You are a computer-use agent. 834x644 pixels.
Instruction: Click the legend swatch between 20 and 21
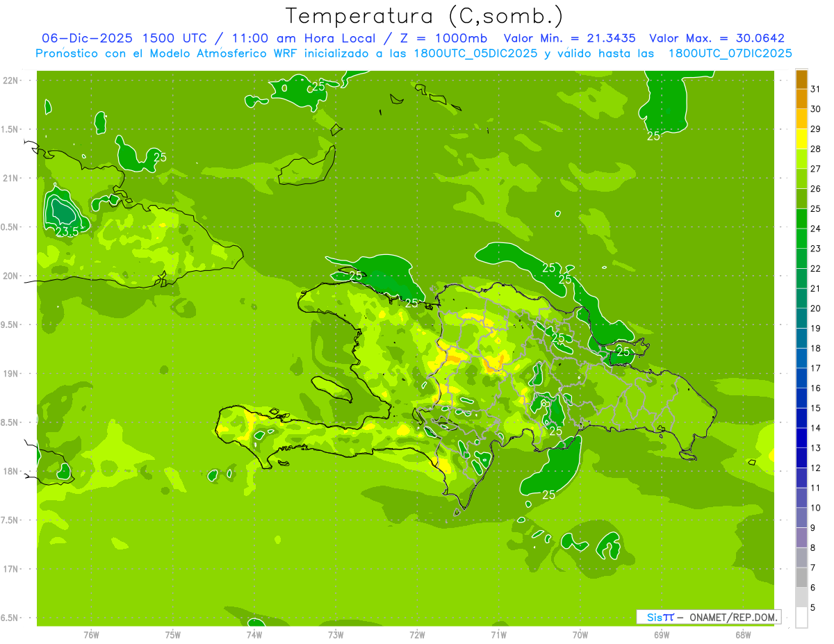[801, 299]
